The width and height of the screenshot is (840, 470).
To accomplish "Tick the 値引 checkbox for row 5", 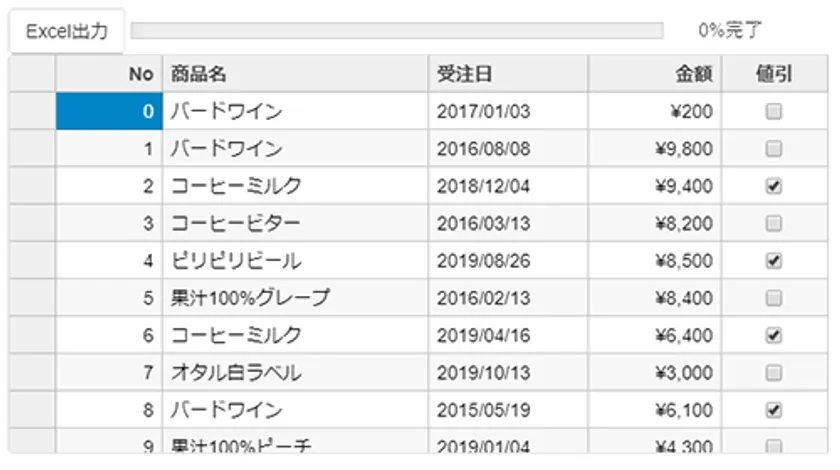I will [x=774, y=298].
